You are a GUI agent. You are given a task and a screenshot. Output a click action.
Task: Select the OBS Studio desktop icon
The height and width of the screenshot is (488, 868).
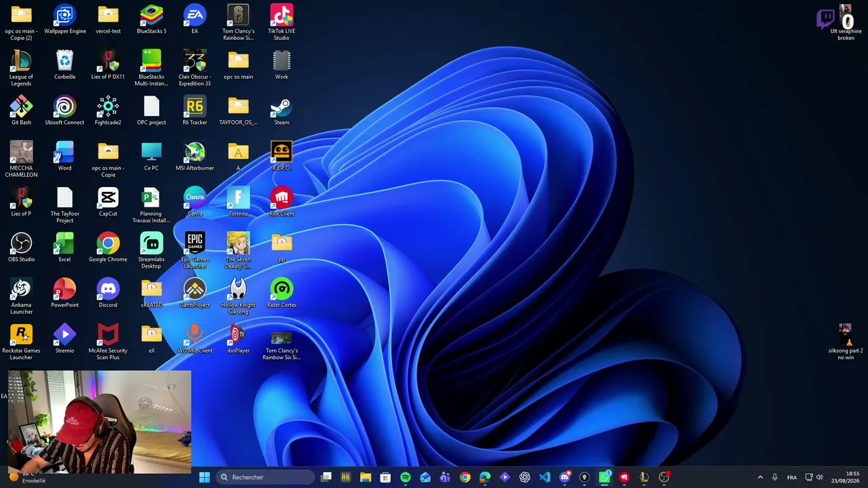click(21, 247)
